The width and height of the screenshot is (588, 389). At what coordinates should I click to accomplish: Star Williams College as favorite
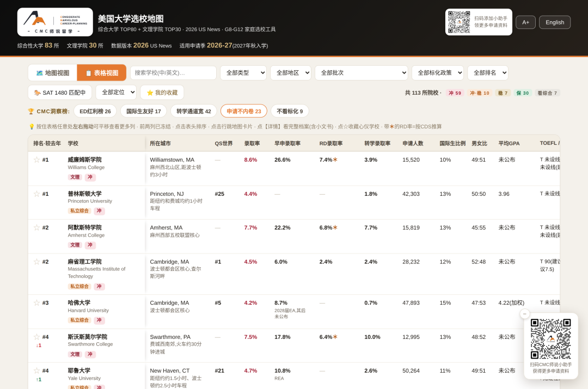click(x=37, y=159)
